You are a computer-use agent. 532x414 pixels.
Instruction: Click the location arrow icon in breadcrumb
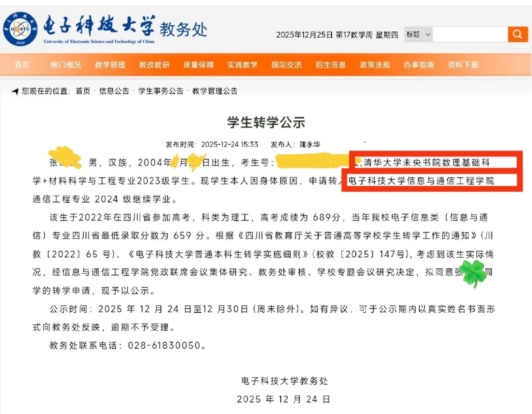(15, 91)
